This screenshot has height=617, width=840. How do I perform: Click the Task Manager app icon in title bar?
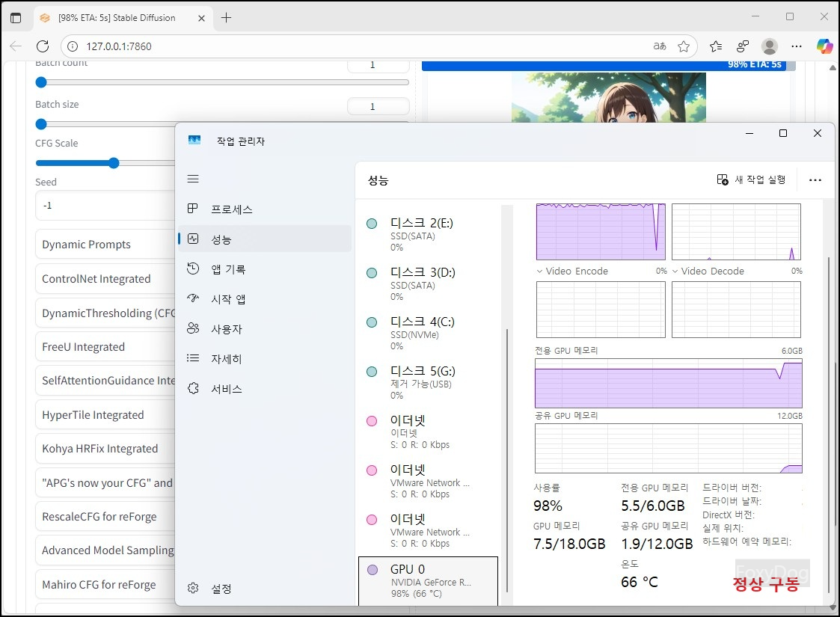click(194, 141)
